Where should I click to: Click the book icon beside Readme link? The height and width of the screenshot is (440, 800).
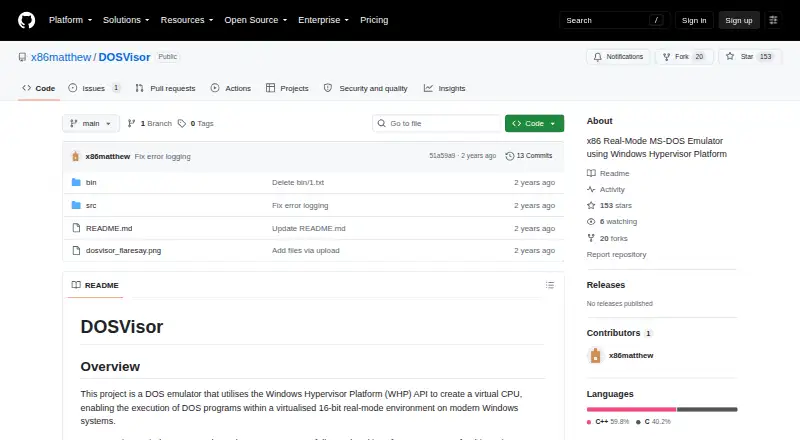point(591,173)
